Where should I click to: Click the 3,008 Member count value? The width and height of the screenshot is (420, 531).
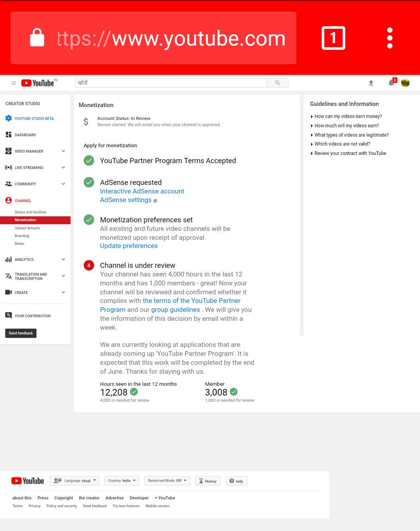216,392
